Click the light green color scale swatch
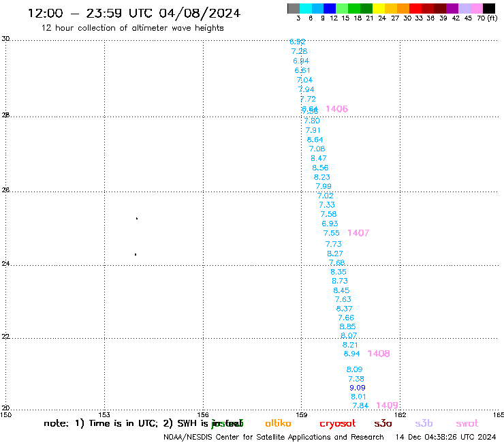Image resolution: width=504 pixels, height=443 pixels. click(342, 8)
